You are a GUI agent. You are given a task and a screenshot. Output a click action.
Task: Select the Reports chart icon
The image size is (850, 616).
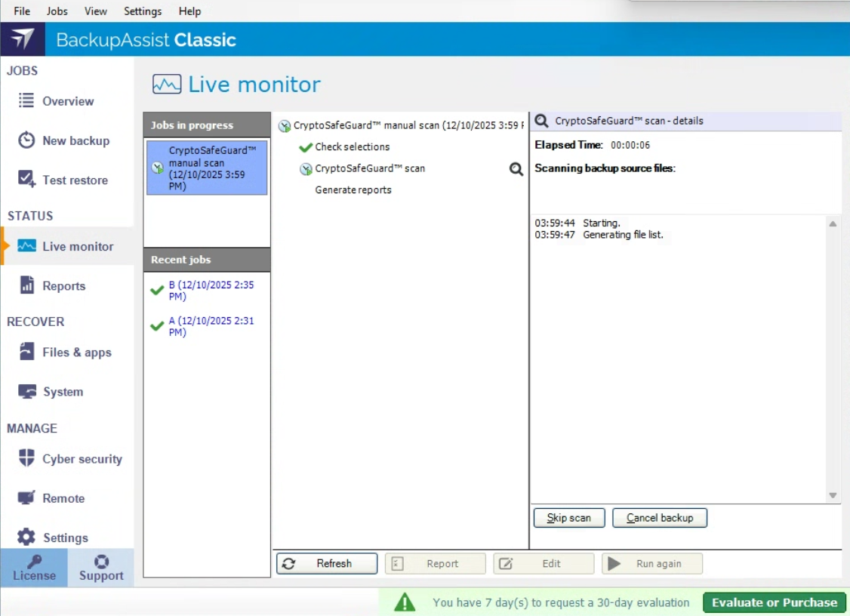[27, 285]
